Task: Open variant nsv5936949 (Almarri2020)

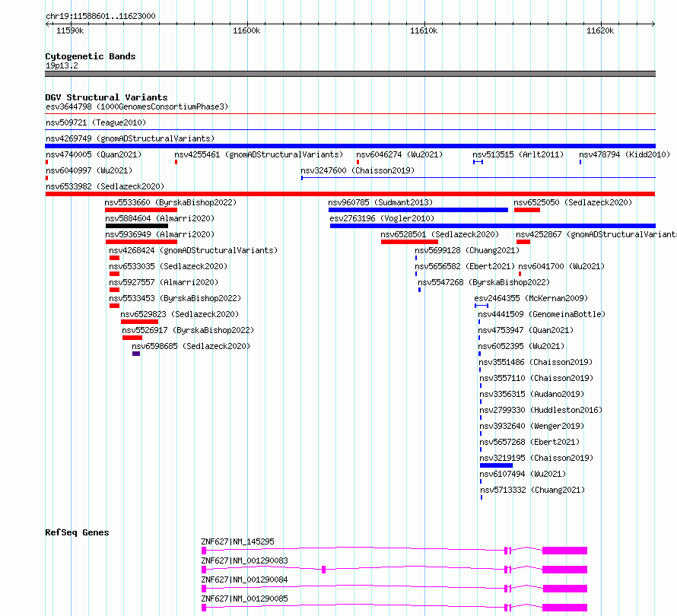Action: click(x=160, y=234)
